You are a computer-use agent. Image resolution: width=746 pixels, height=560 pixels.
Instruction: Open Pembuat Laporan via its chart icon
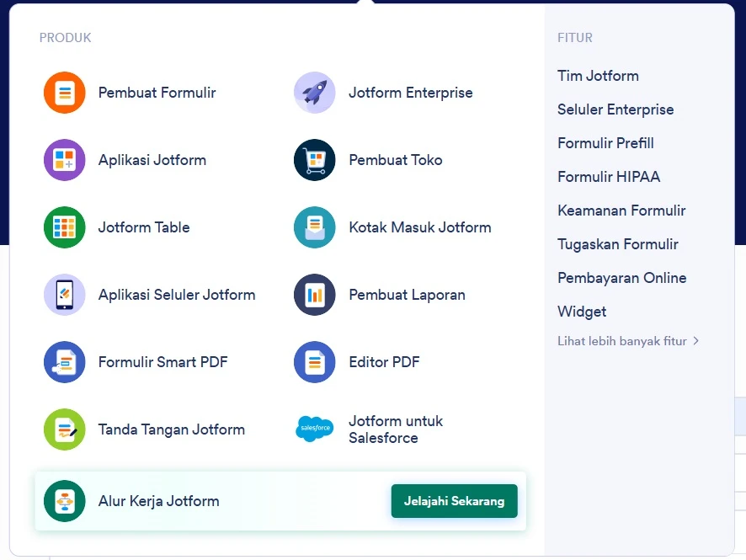pos(314,295)
